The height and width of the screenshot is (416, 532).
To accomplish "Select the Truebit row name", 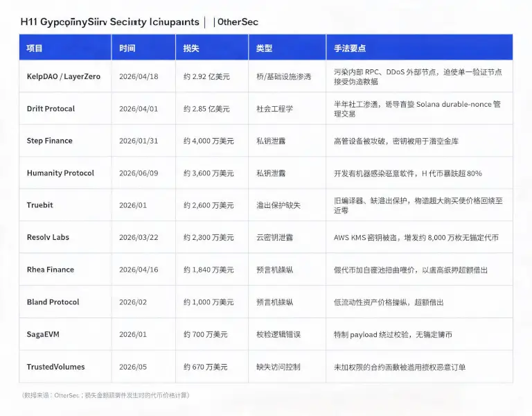I will 39,205.
